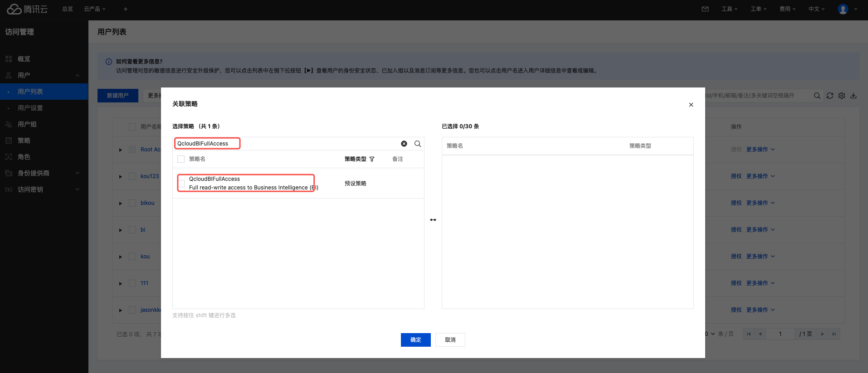The width and height of the screenshot is (868, 373).
Task: Click the 概览 sidebar icon
Action: [x=9, y=59]
